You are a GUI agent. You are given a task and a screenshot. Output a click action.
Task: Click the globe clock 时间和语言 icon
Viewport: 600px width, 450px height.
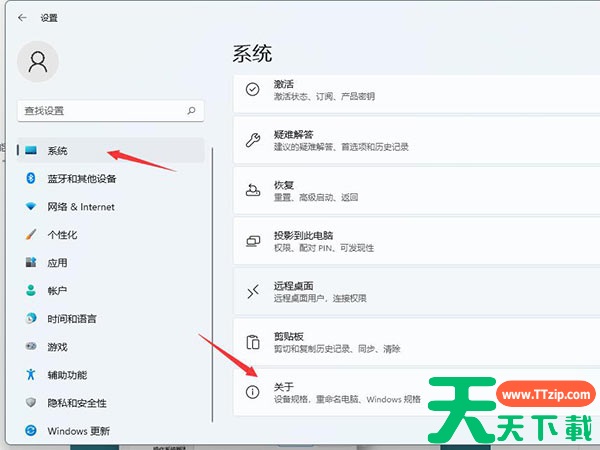(31, 318)
